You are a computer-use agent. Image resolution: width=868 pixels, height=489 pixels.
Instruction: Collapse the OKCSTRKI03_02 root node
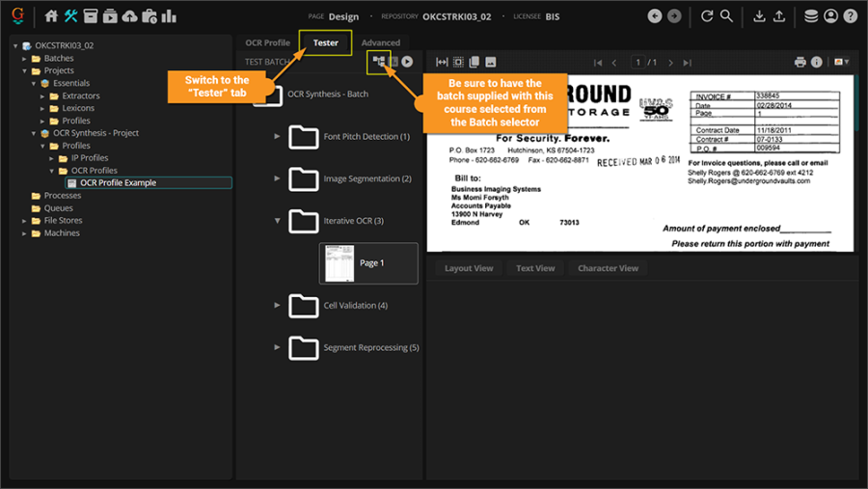[15, 46]
